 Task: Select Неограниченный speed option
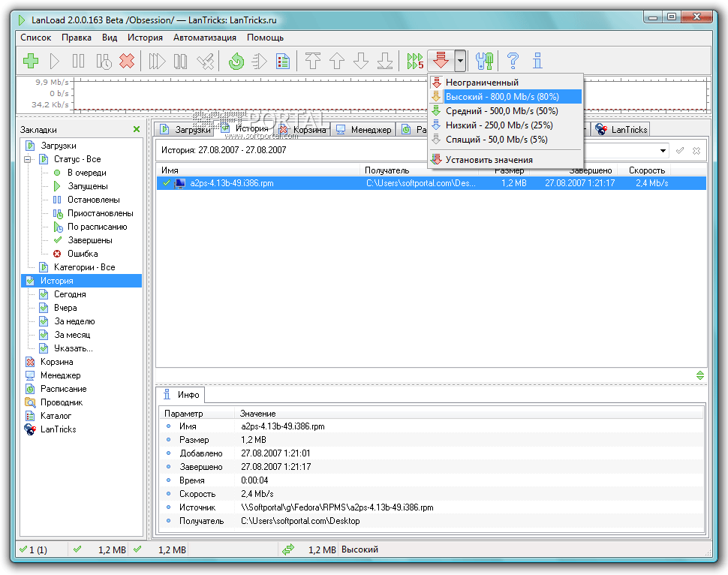[505, 83]
